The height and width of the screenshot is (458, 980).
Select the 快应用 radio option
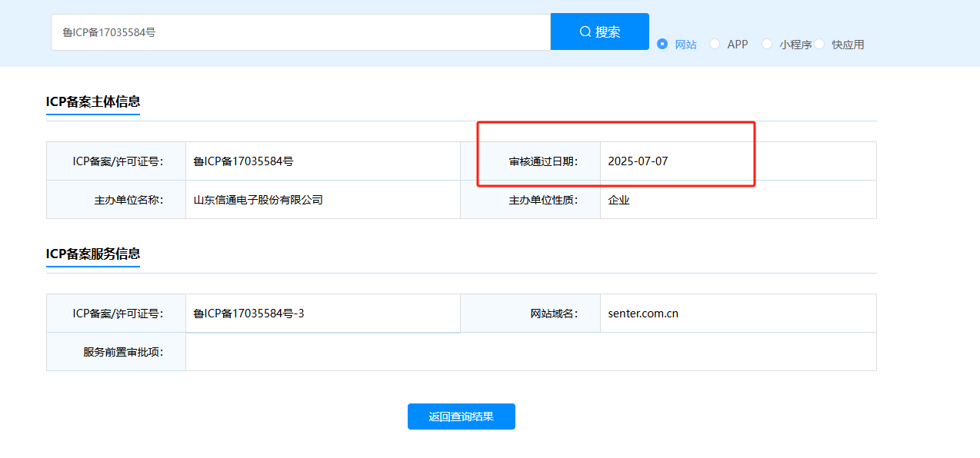coord(819,44)
